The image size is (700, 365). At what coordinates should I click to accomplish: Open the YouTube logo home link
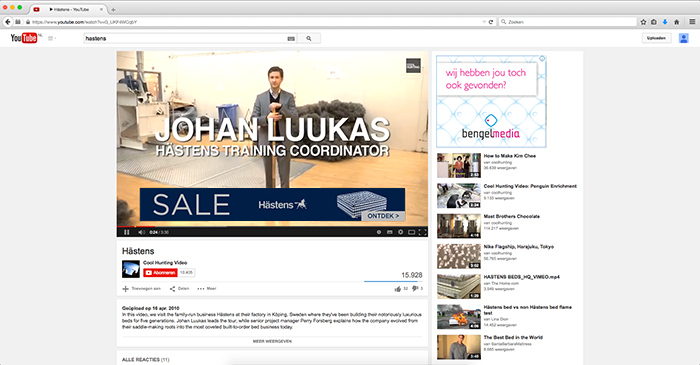[24, 38]
